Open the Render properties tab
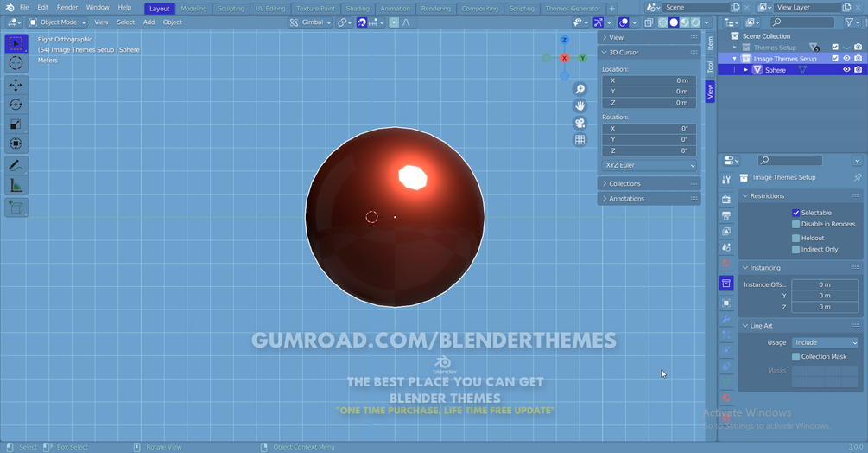868x453 pixels. [x=726, y=200]
